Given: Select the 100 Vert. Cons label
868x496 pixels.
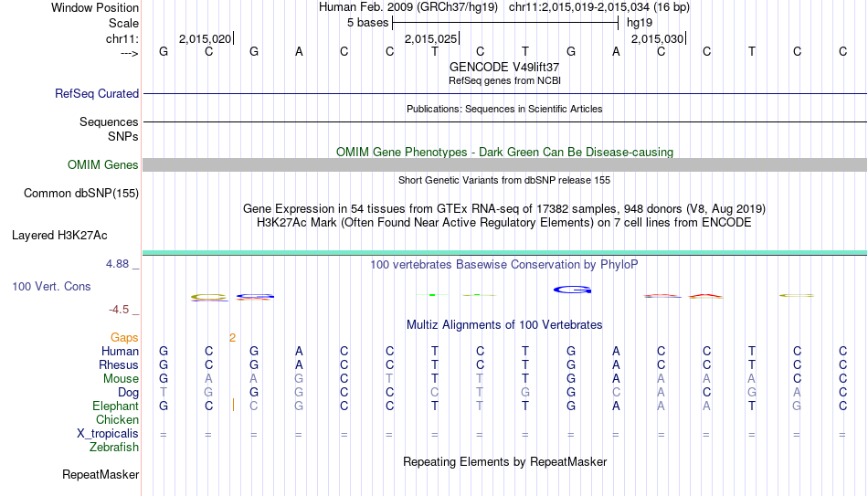Looking at the screenshot, I should tap(51, 286).
